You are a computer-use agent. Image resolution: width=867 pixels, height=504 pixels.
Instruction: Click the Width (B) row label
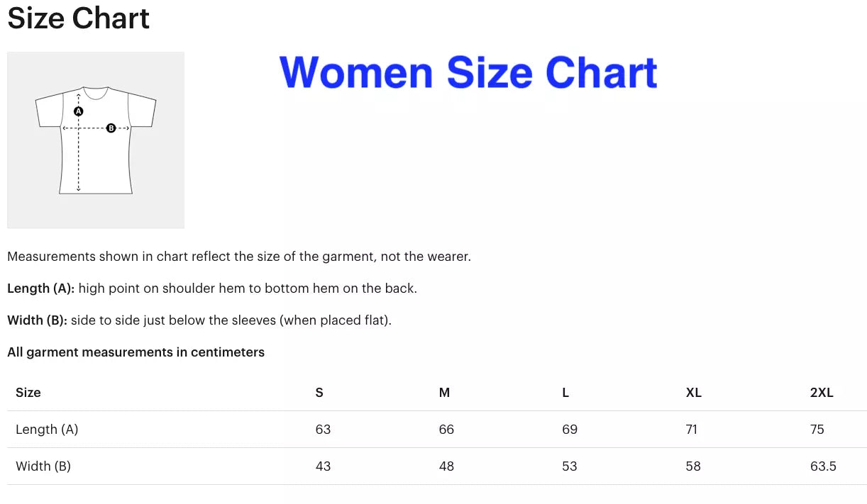click(43, 466)
